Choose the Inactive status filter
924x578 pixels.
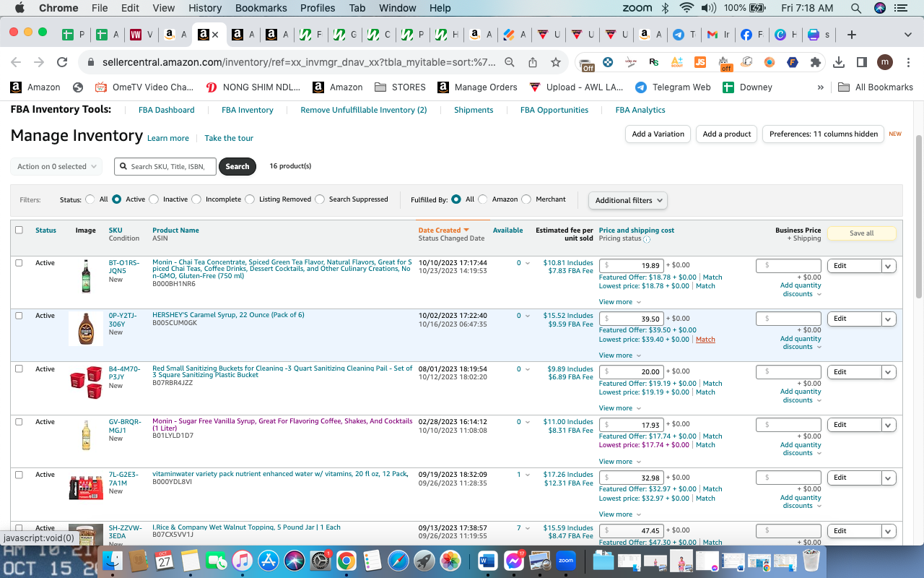(152, 199)
